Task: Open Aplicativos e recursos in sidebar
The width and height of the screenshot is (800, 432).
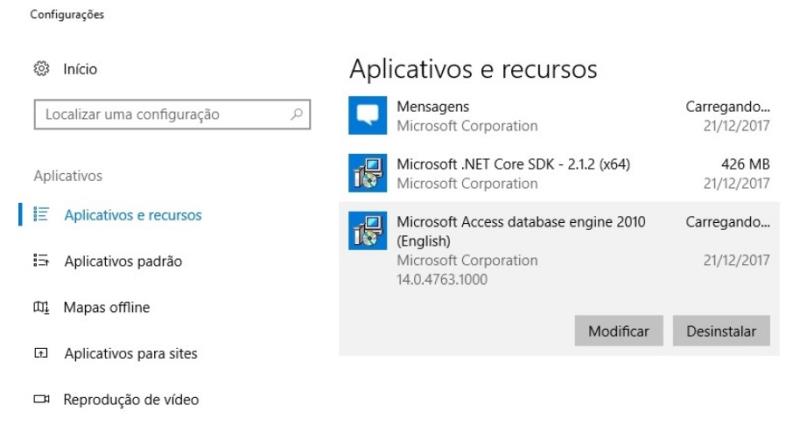Action: (x=132, y=216)
